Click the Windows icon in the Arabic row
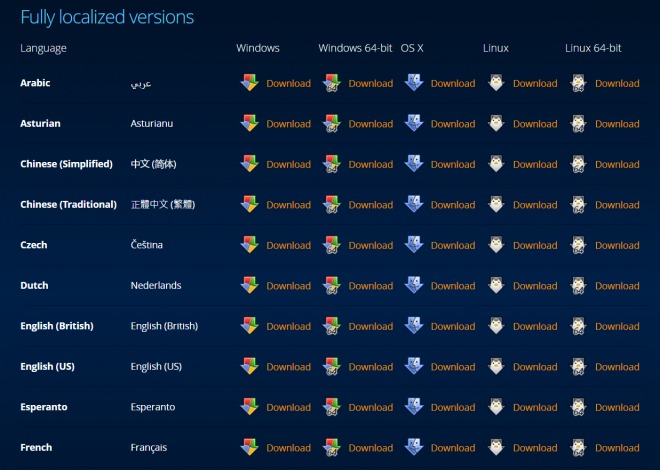Viewport: 660px width, 470px height. (249, 83)
